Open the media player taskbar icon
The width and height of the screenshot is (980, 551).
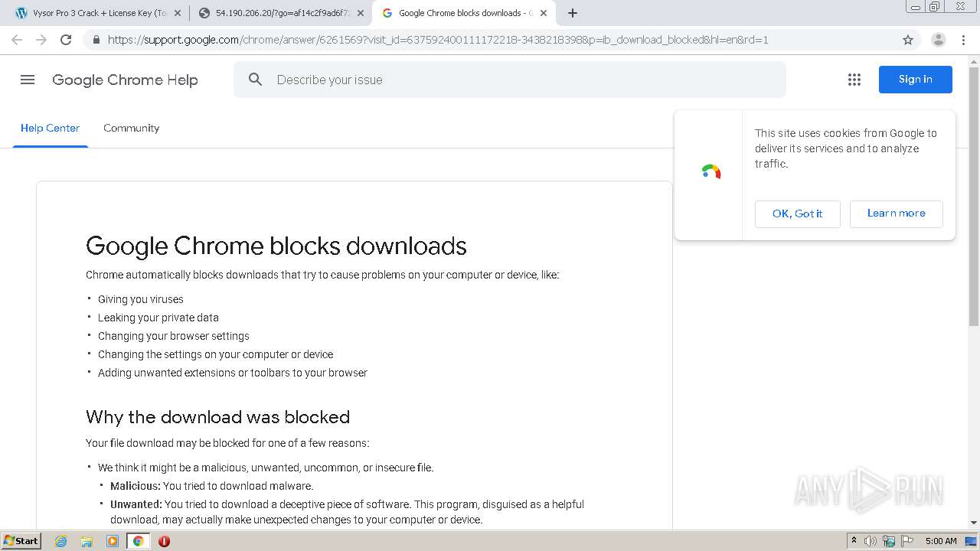pyautogui.click(x=113, y=541)
